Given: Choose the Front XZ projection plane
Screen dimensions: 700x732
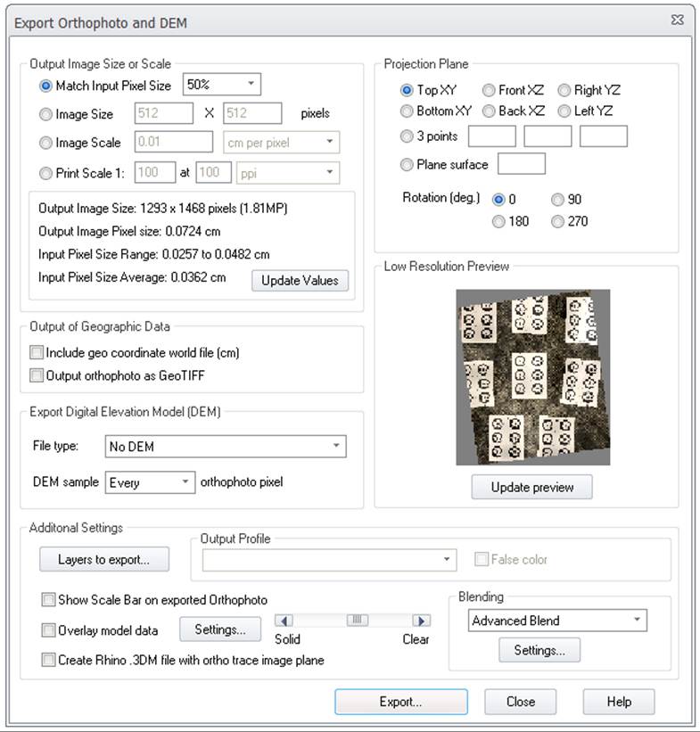Looking at the screenshot, I should pos(489,90).
